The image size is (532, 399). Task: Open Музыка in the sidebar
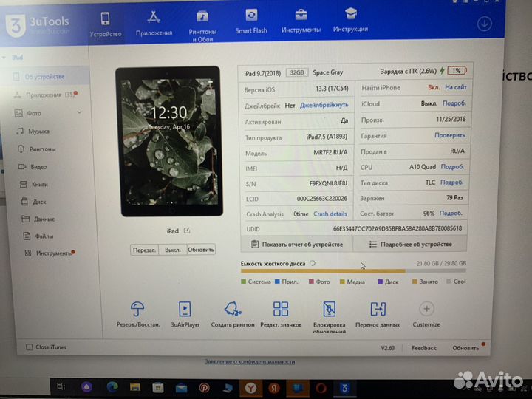pyautogui.click(x=33, y=132)
